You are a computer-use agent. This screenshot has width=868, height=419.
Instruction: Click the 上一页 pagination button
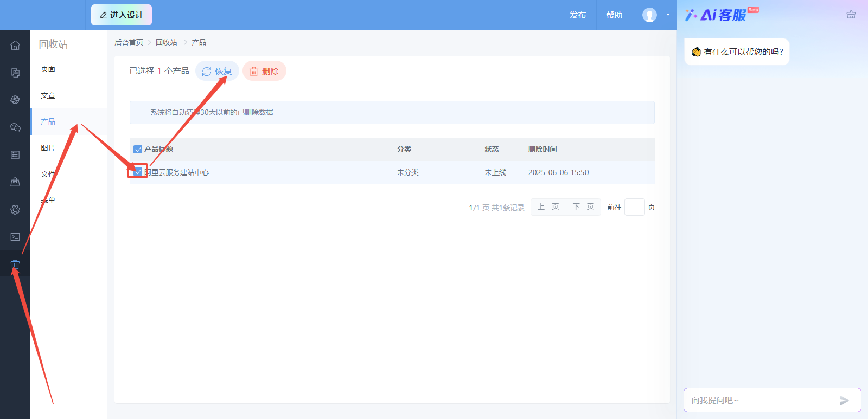[548, 207]
